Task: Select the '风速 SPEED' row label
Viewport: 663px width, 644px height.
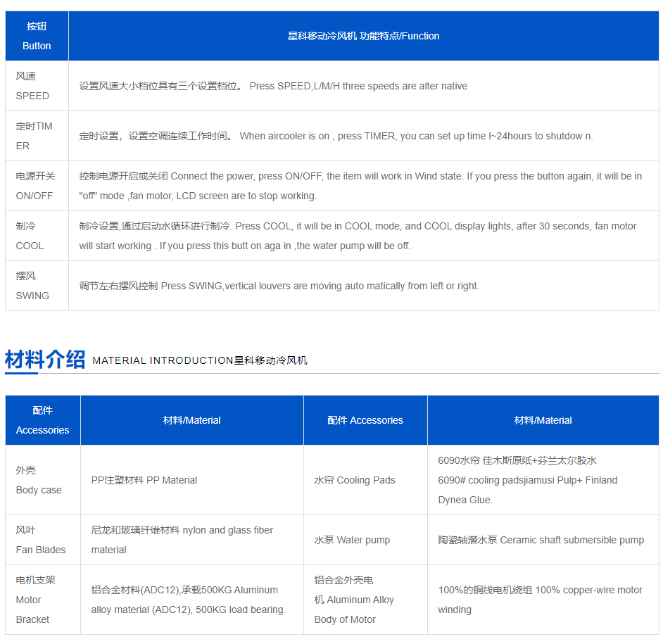Action: coord(37,86)
